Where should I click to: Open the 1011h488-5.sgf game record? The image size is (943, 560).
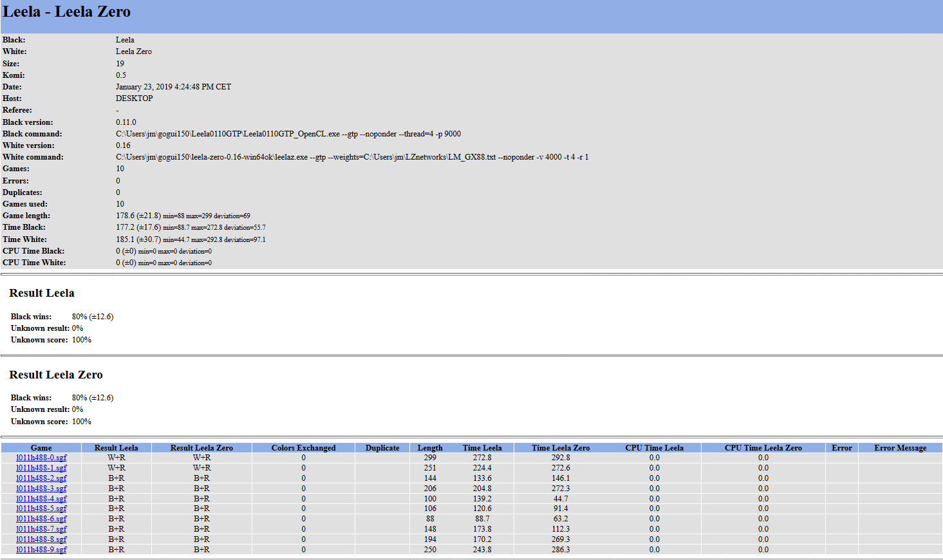[41, 509]
